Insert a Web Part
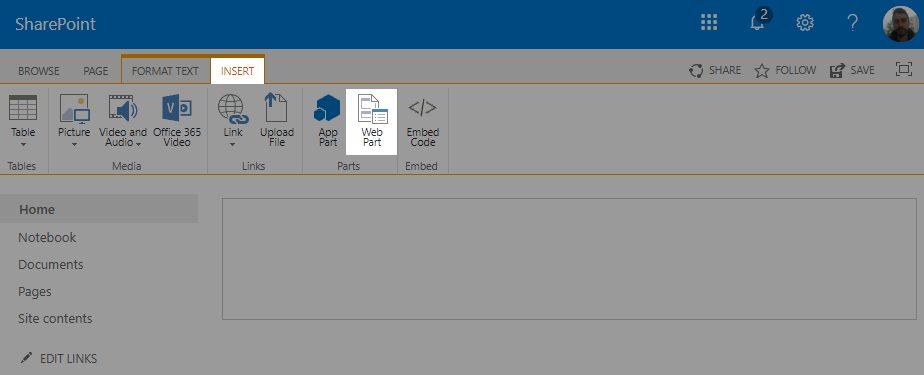924x375 pixels. pyautogui.click(x=372, y=122)
